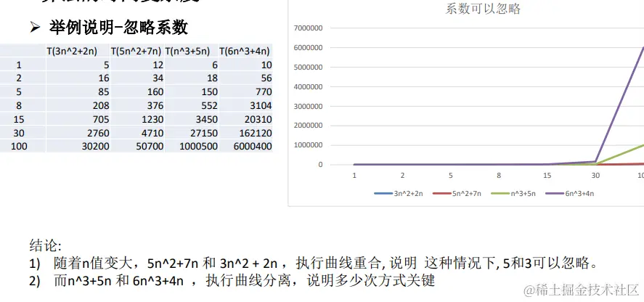Select table cell showing 552
644x302 pixels.
(210, 105)
